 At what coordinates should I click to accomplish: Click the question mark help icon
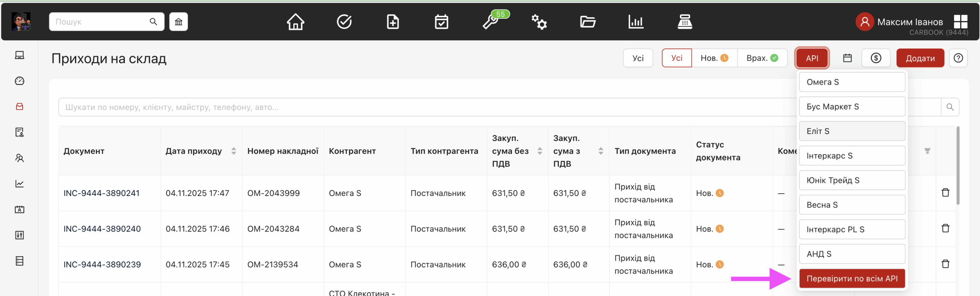coord(958,58)
